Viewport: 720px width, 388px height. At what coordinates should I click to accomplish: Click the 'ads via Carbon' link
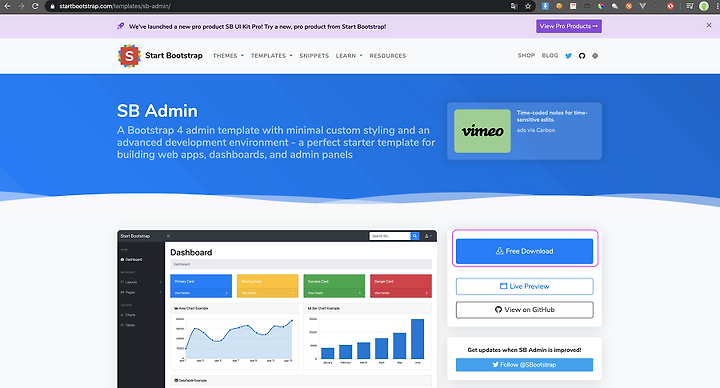(x=536, y=130)
